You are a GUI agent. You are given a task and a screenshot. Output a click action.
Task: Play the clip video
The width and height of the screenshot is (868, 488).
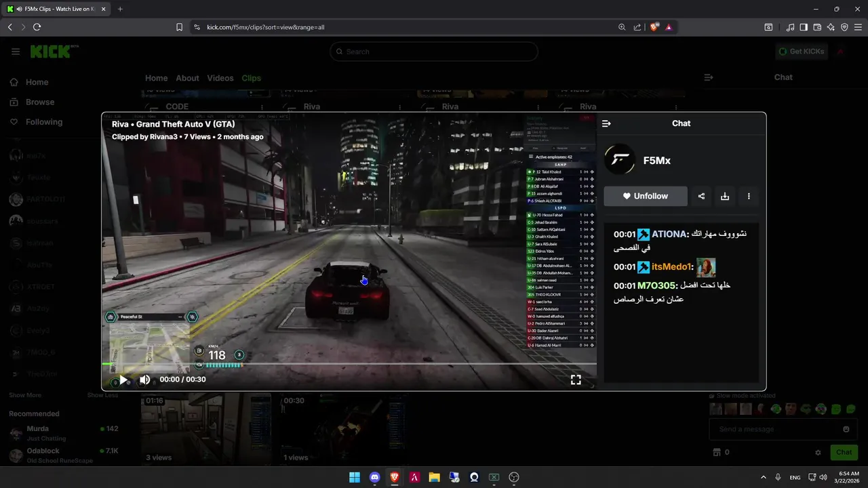123,380
